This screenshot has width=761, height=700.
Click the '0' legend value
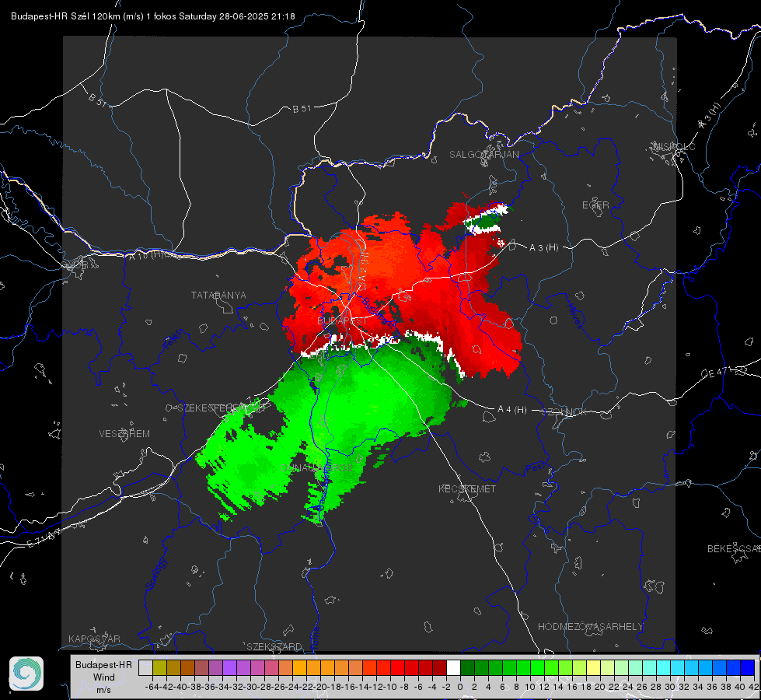point(460,687)
